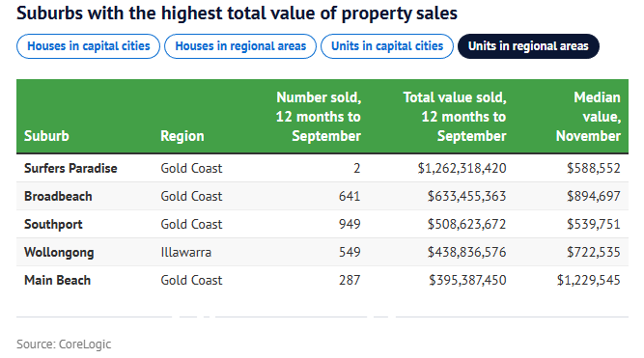Viewport: 644px width, 358px height.
Task: Click the Wollongong suburb cell
Action: [59, 252]
